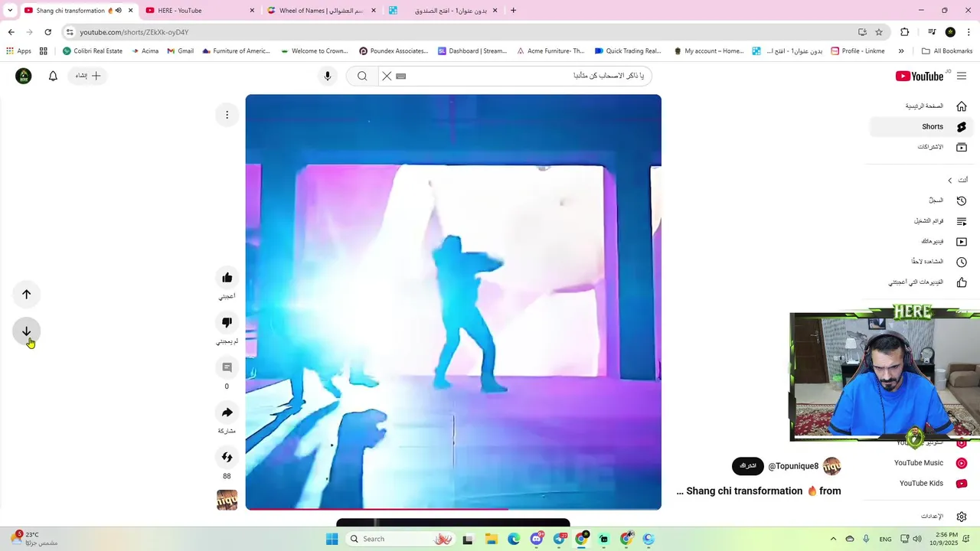Select Shorts in the sidebar

pyautogui.click(x=922, y=127)
